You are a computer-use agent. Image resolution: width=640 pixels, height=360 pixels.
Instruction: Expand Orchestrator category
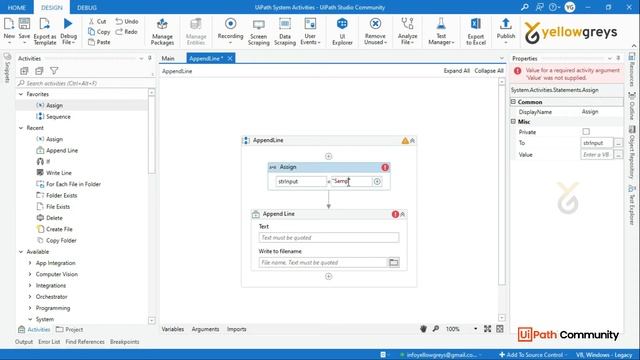pyautogui.click(x=30, y=297)
